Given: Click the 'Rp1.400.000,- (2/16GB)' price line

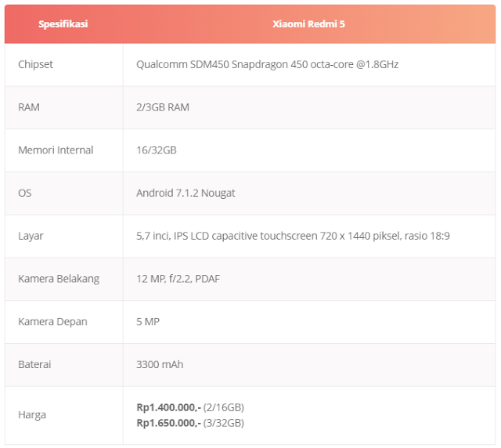Looking at the screenshot, I should 190,408.
